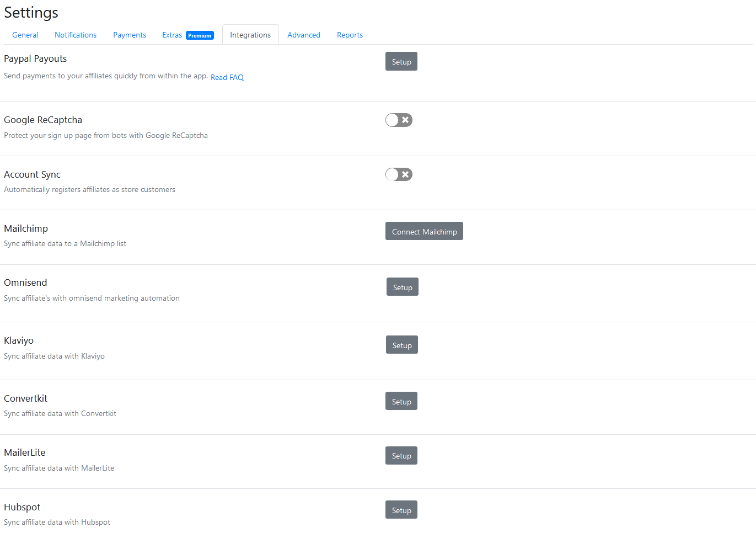This screenshot has height=533, width=756.
Task: Click the Settings page title
Action: [31, 12]
